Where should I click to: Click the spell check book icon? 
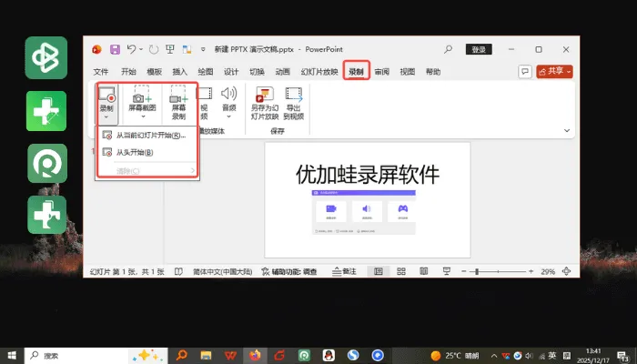pyautogui.click(x=178, y=271)
